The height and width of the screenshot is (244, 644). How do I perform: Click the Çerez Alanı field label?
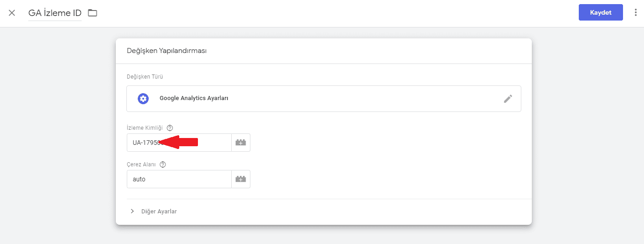point(141,164)
